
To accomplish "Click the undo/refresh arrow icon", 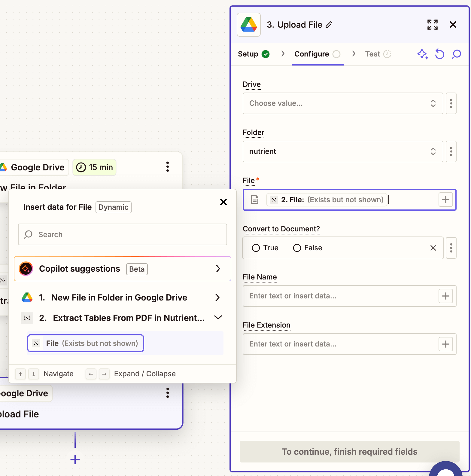I will click(439, 54).
